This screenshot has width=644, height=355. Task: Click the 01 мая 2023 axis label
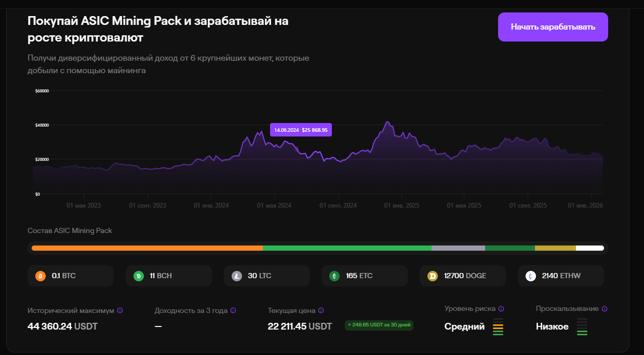point(84,206)
